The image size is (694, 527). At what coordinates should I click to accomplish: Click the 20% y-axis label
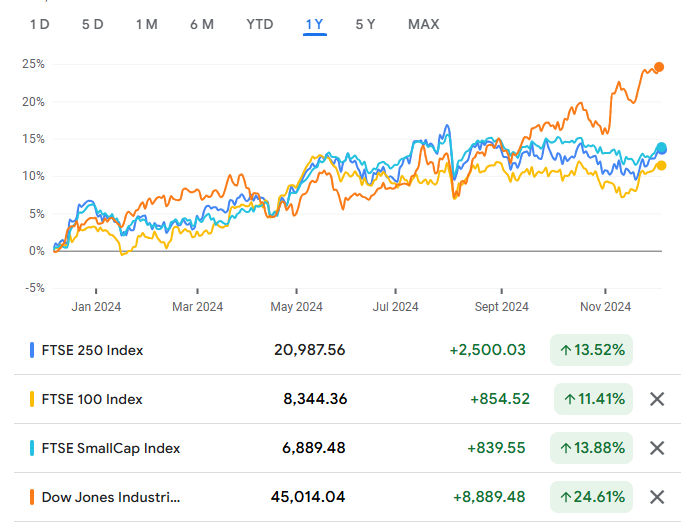tap(34, 102)
